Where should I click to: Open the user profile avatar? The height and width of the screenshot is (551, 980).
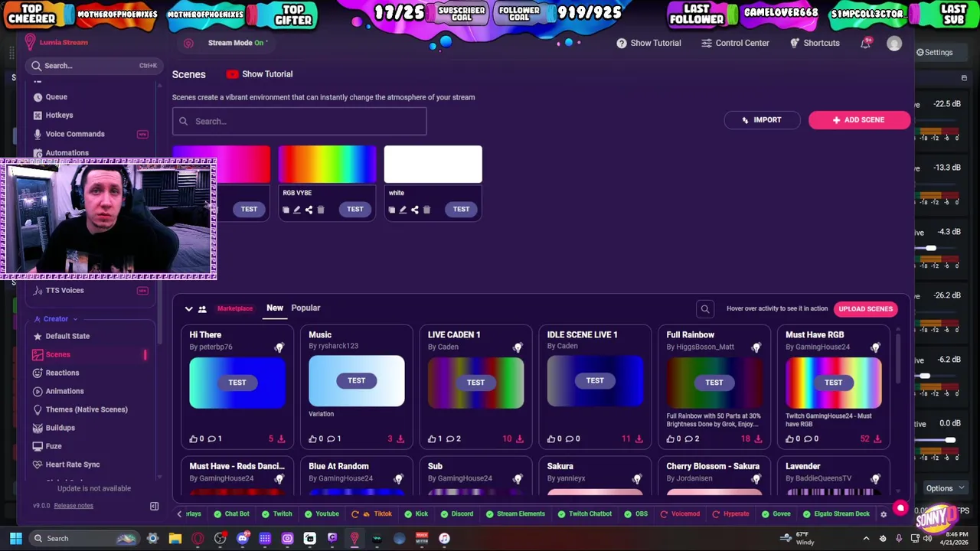(894, 44)
